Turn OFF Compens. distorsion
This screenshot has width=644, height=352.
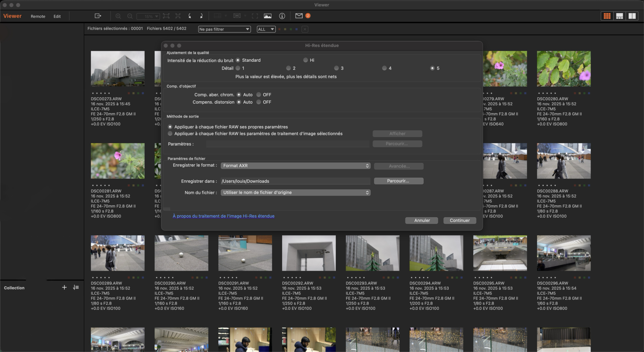pos(259,102)
